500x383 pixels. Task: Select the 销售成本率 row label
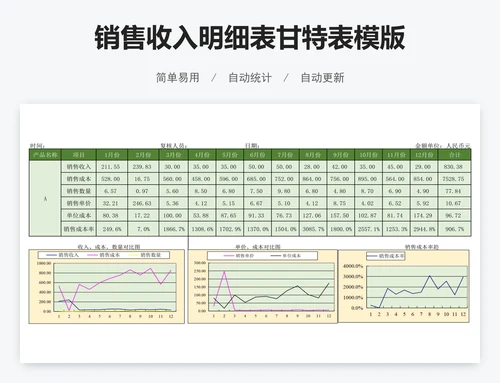pyautogui.click(x=79, y=229)
